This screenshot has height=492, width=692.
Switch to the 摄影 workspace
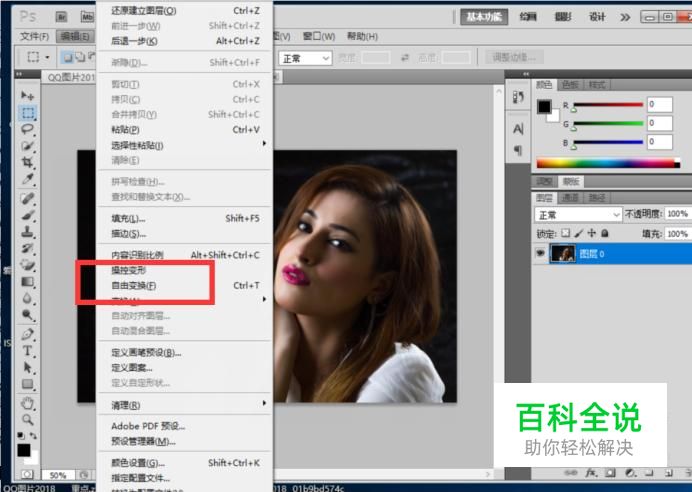point(563,17)
